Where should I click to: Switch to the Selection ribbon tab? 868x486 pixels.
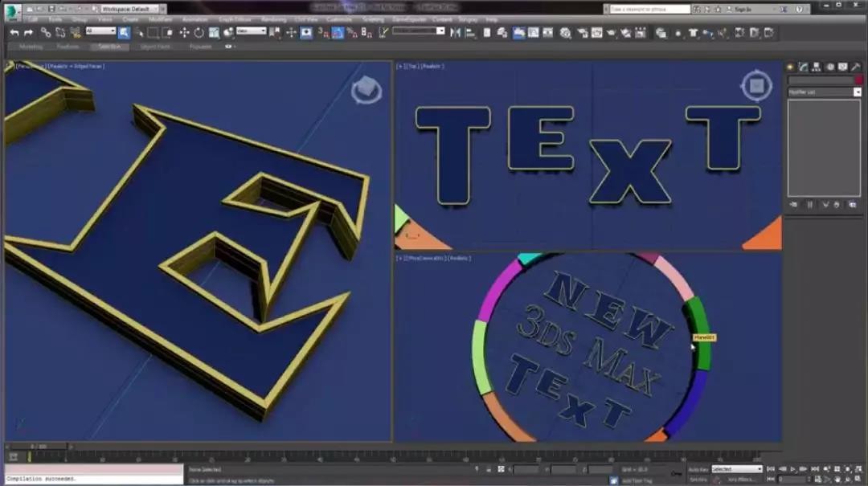tap(109, 47)
